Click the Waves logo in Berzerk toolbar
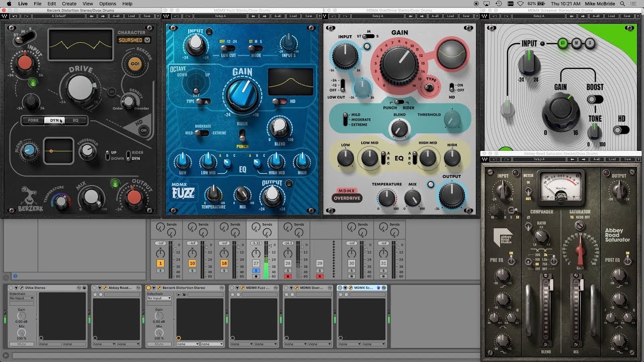This screenshot has height=362, width=644. [5, 16]
